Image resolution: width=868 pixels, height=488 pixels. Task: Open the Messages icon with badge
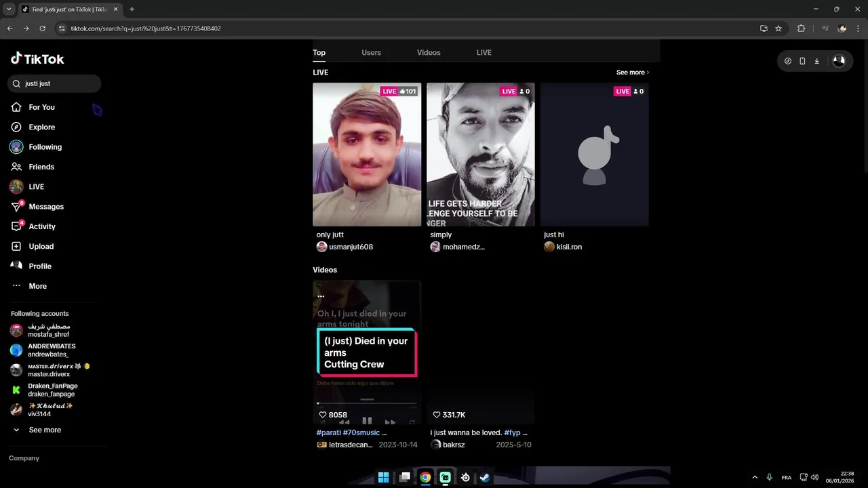[x=17, y=206]
